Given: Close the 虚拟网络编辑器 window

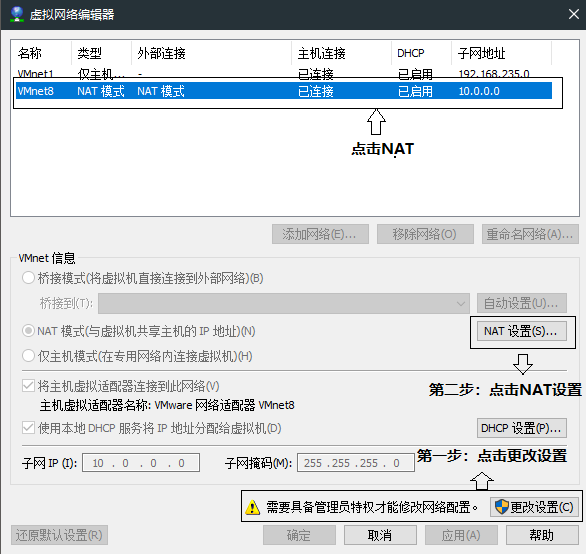Looking at the screenshot, I should click(x=574, y=14).
